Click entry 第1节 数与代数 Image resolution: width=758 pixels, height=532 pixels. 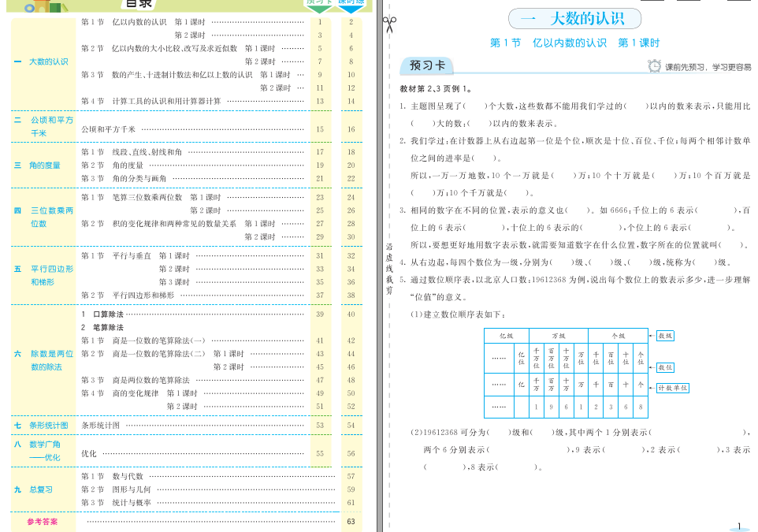[112, 476]
